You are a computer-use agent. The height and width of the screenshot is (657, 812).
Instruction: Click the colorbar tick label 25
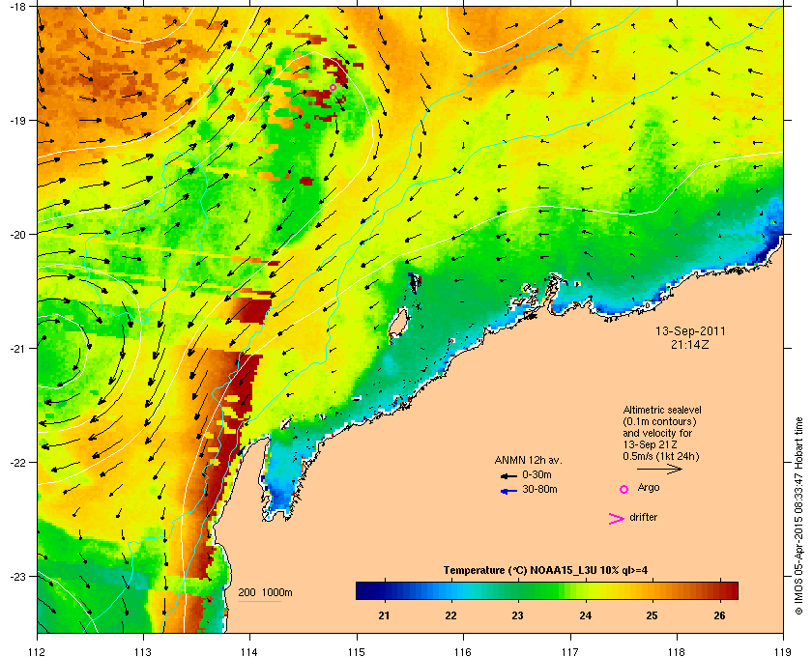[652, 615]
